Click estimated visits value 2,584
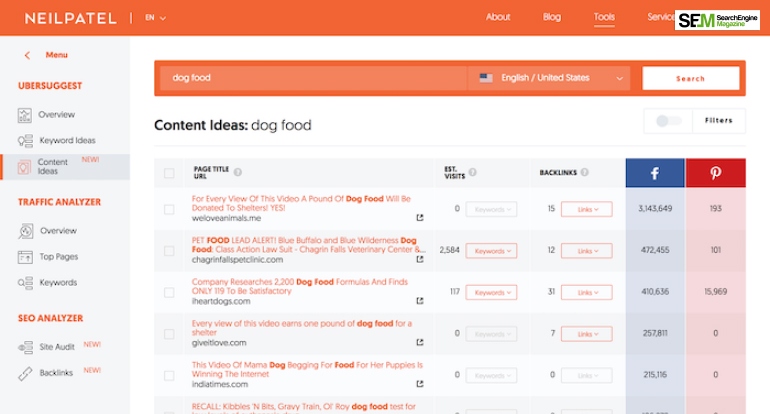The width and height of the screenshot is (770, 414). [449, 250]
